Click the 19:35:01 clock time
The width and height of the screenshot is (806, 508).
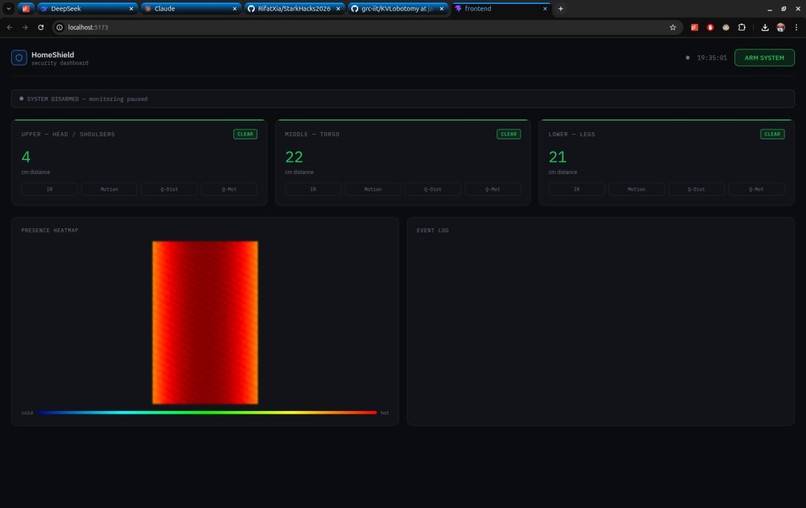click(712, 58)
